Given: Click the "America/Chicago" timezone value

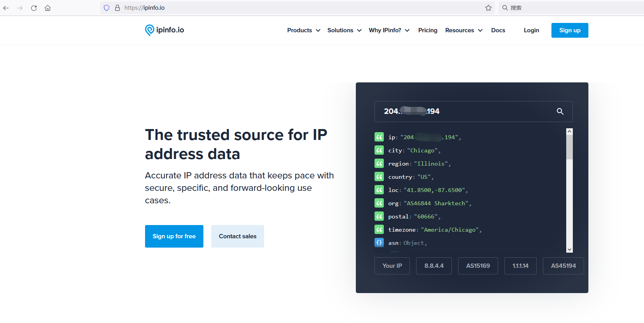Looking at the screenshot, I should click(450, 230).
